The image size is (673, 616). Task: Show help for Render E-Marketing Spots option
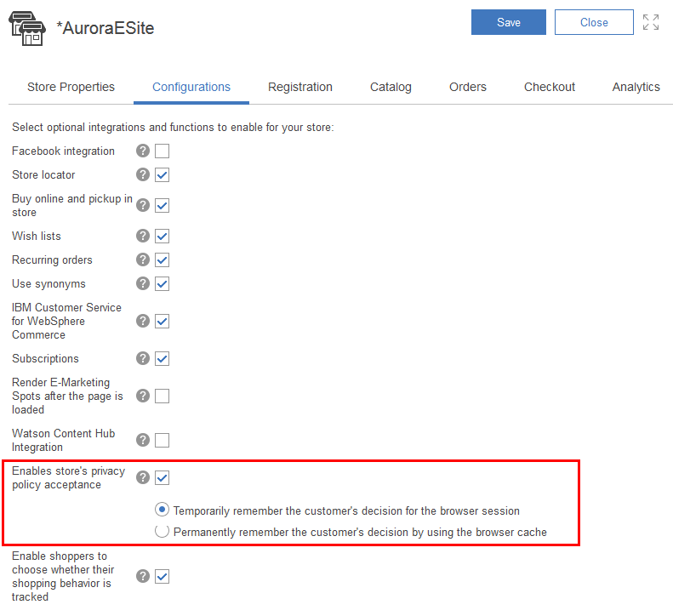coord(143,396)
